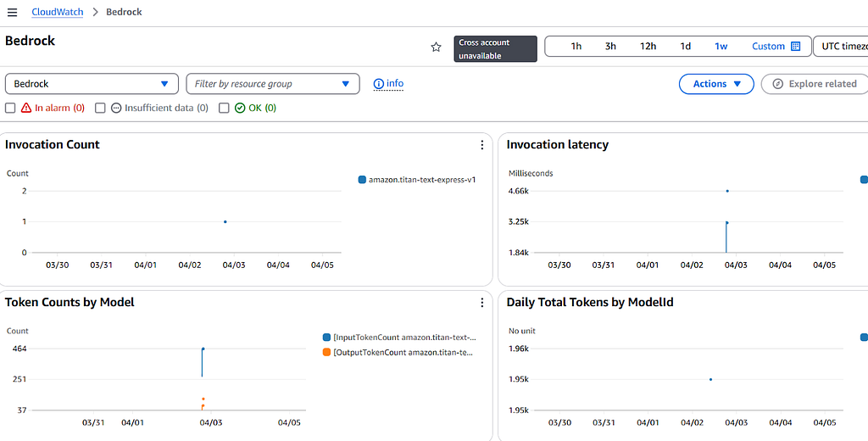Image resolution: width=868 pixels, height=441 pixels.
Task: Click the Daily Total Tokens by ModelId title
Action: 590,303
